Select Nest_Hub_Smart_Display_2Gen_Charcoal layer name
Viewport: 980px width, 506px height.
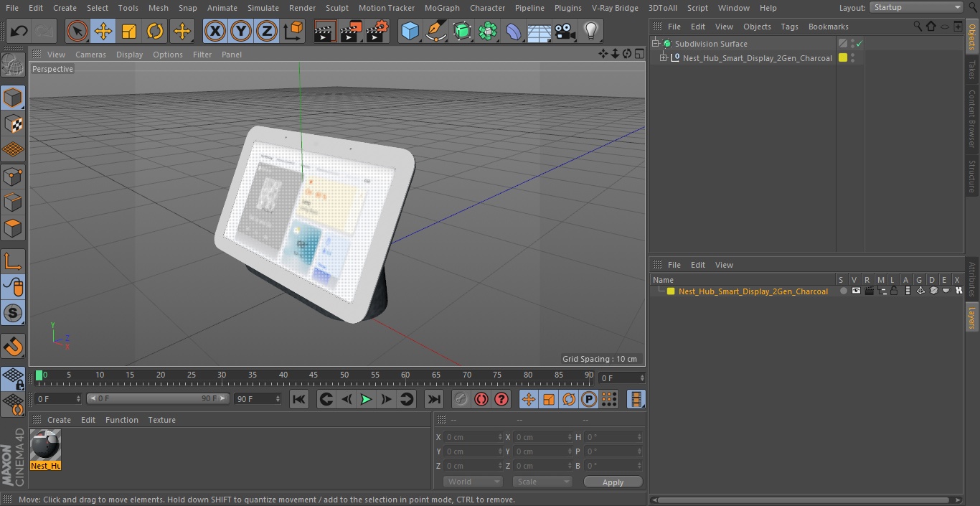click(x=753, y=291)
